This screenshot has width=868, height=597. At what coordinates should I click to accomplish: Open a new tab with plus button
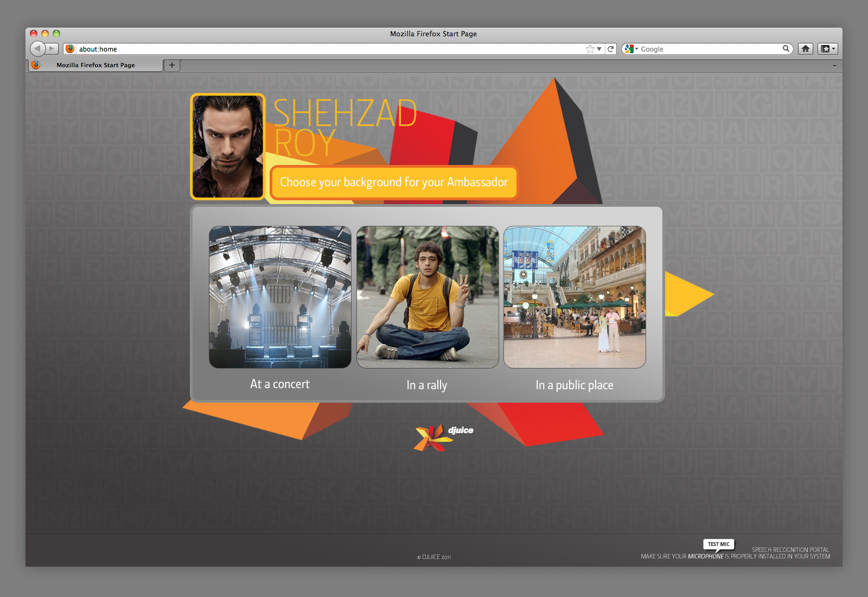pos(172,65)
